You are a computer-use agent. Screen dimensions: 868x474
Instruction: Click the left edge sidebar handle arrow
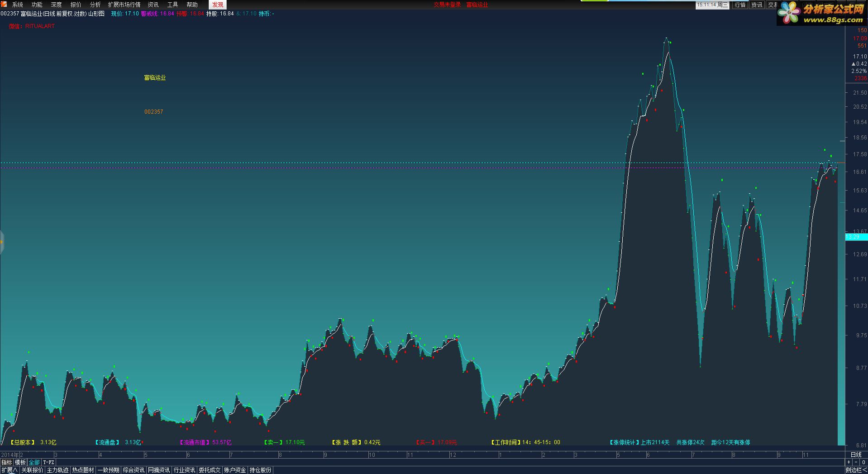2,242
